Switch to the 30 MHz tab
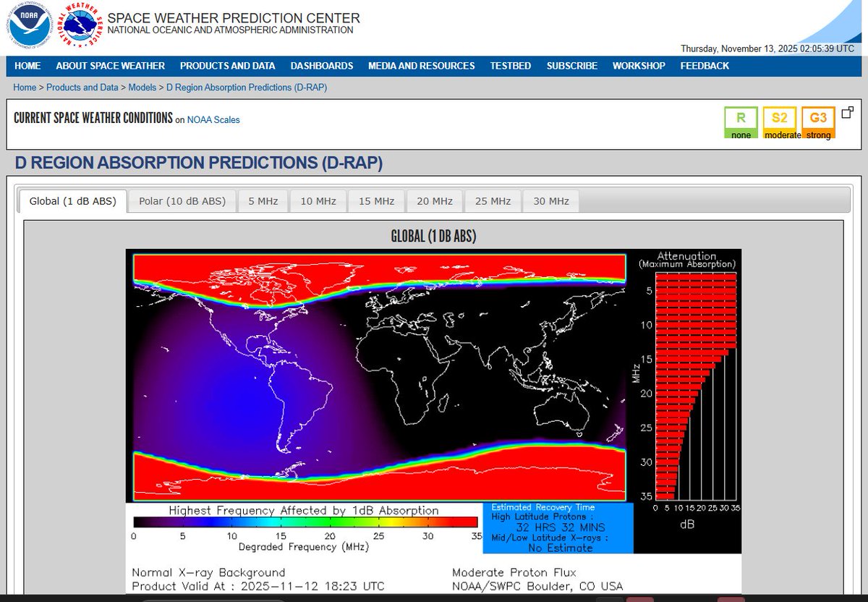The width and height of the screenshot is (868, 602). (551, 201)
